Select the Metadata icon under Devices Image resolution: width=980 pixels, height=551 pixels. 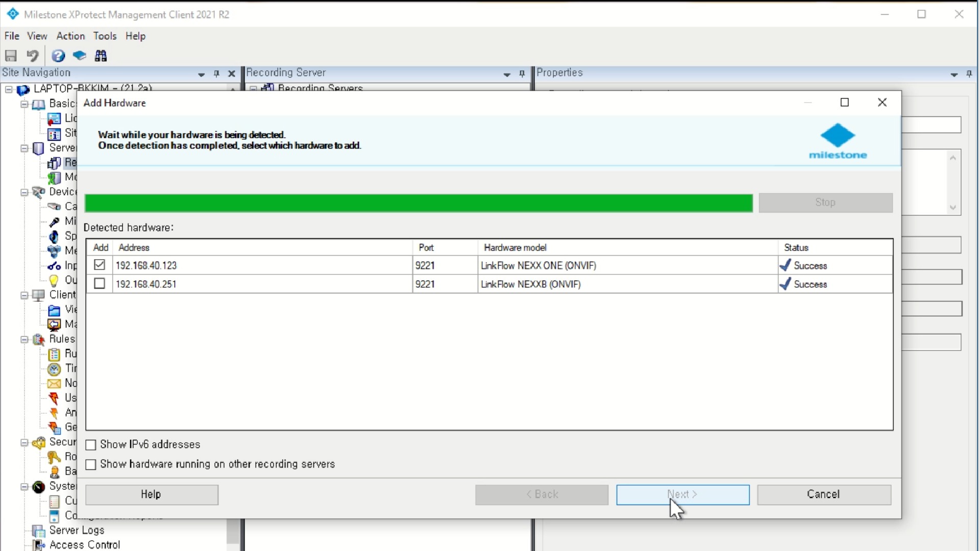tap(54, 251)
